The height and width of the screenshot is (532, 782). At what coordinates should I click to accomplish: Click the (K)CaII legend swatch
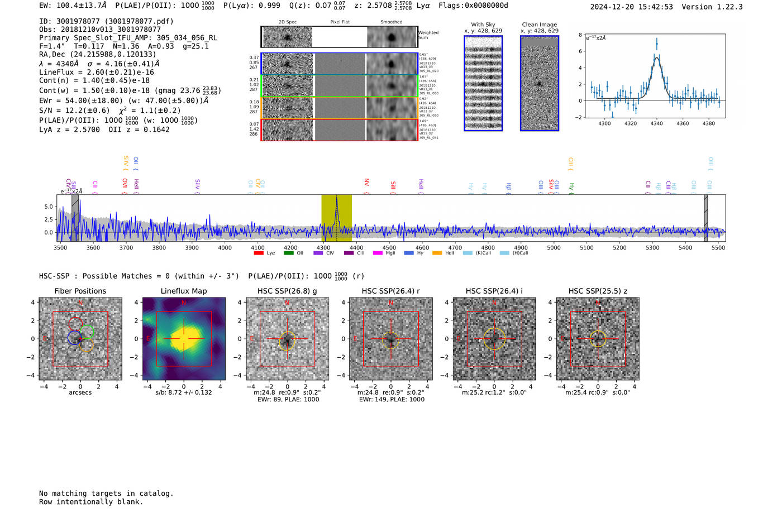(468, 253)
